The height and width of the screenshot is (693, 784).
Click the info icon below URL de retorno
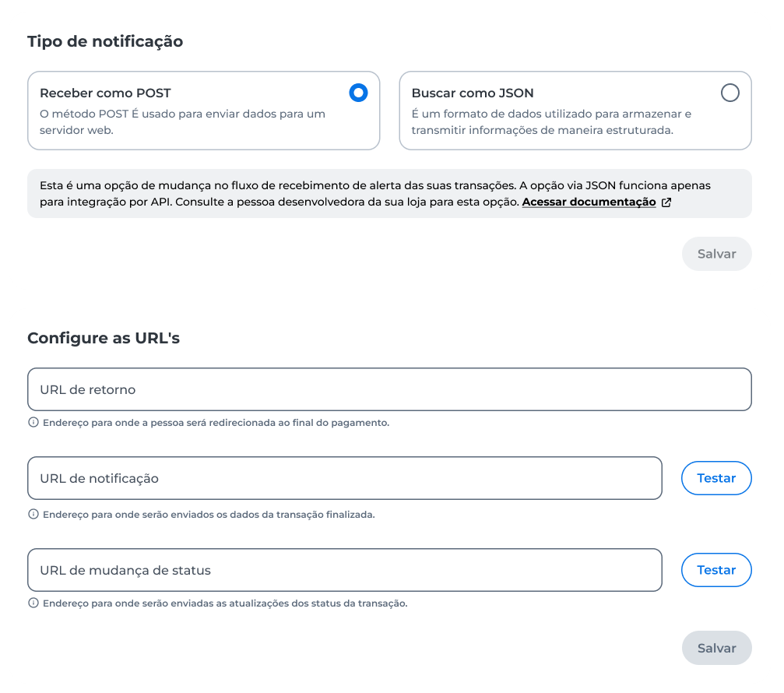[x=33, y=423]
